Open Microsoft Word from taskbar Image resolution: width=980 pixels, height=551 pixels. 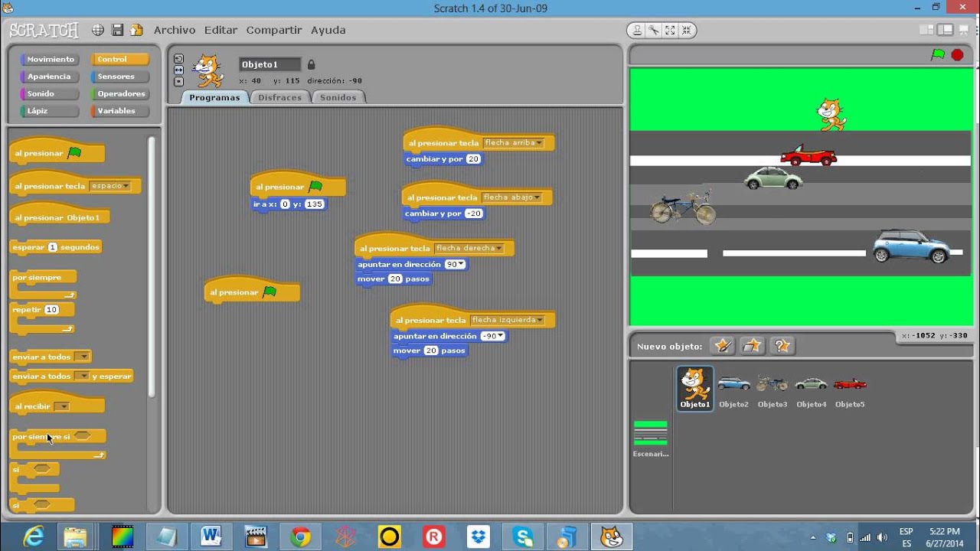click(211, 537)
